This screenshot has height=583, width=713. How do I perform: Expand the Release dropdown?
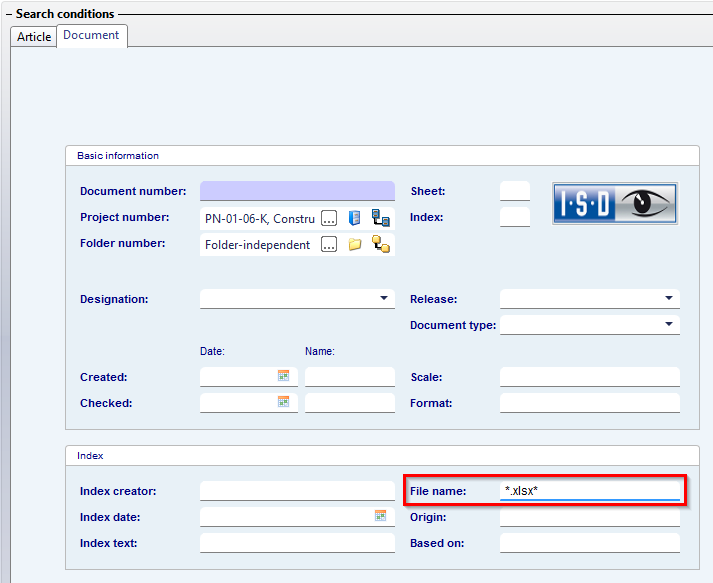(668, 298)
